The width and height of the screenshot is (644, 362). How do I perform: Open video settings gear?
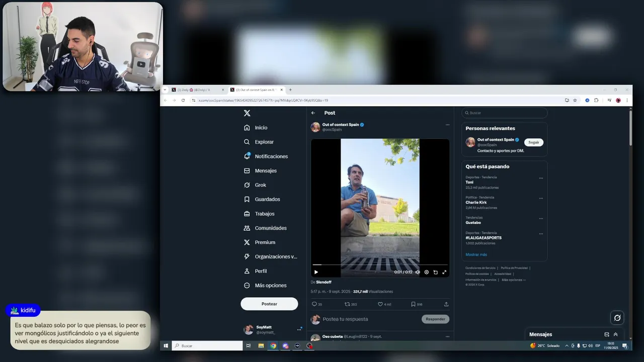pyautogui.click(x=426, y=272)
